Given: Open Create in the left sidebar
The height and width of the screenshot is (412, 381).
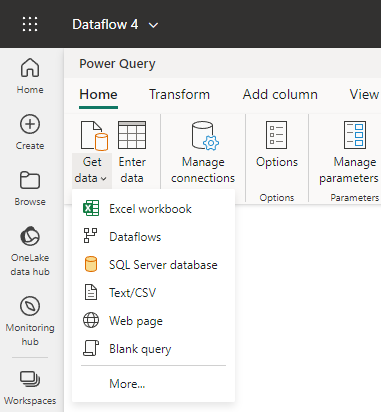Looking at the screenshot, I should (30, 132).
